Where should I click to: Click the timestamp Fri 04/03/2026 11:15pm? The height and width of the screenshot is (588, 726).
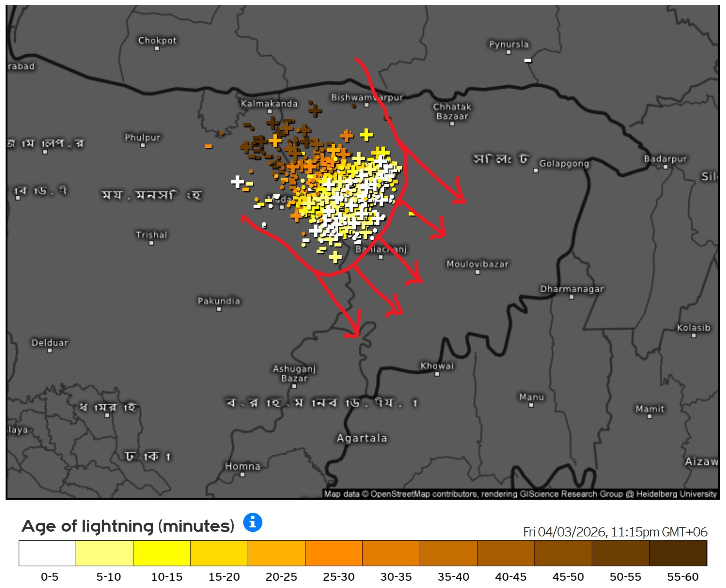[x=615, y=532]
